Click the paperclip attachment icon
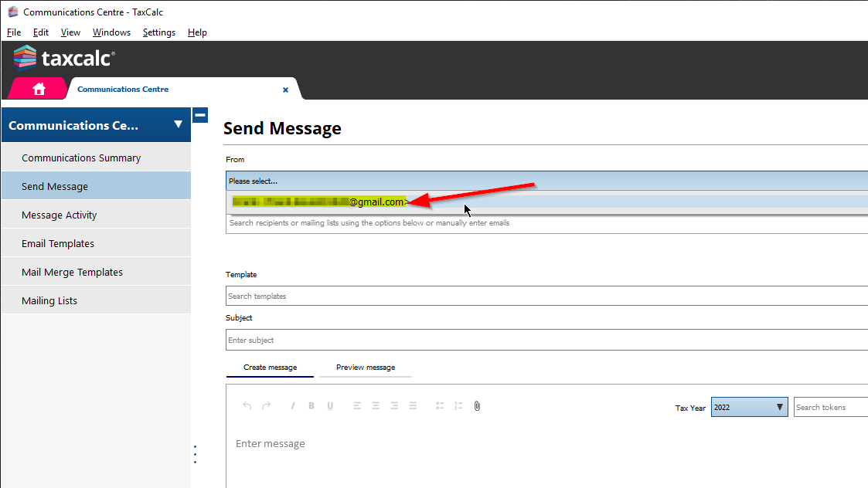 pyautogui.click(x=477, y=406)
